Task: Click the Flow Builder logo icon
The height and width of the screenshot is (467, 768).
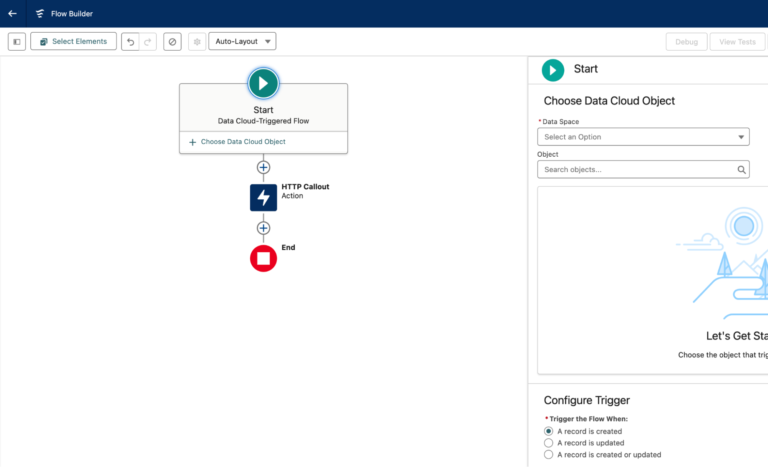Action: tap(40, 14)
